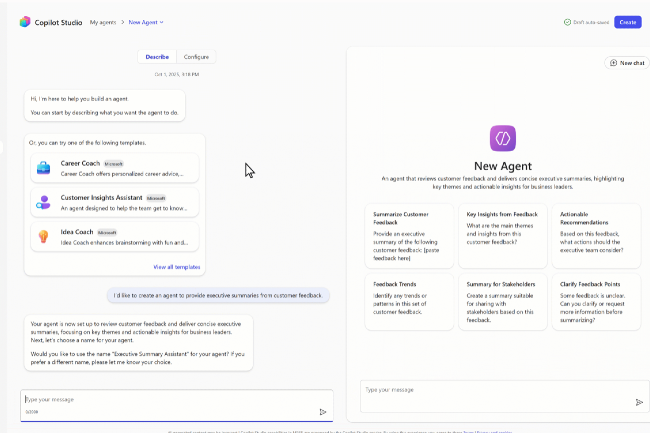Screen dimensions: 650x433
Task: Start a New chat in test pane
Action: [626, 62]
